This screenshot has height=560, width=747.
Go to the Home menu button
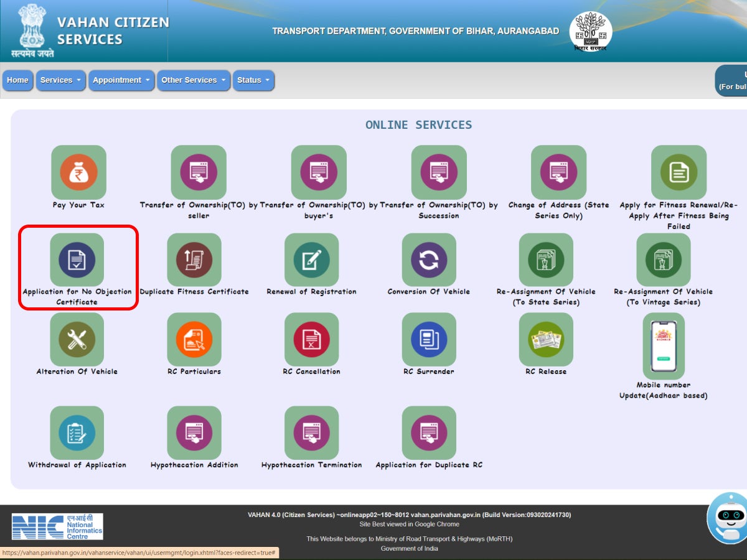click(17, 80)
